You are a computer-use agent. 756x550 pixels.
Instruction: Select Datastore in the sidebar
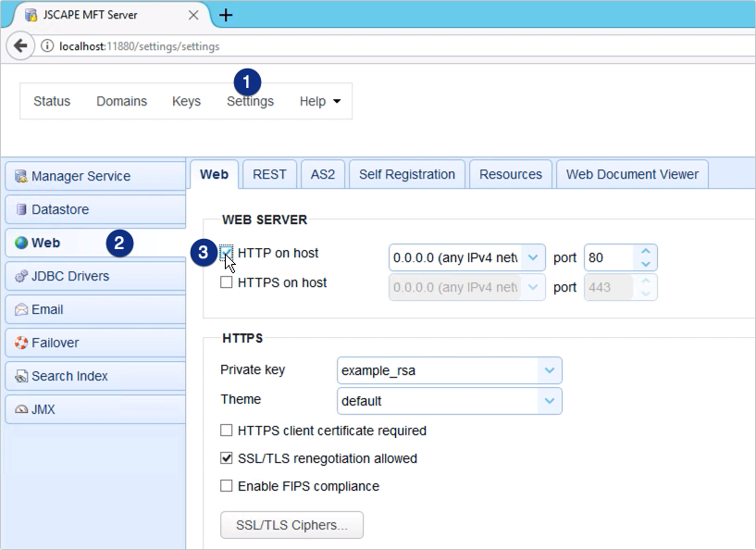point(95,209)
